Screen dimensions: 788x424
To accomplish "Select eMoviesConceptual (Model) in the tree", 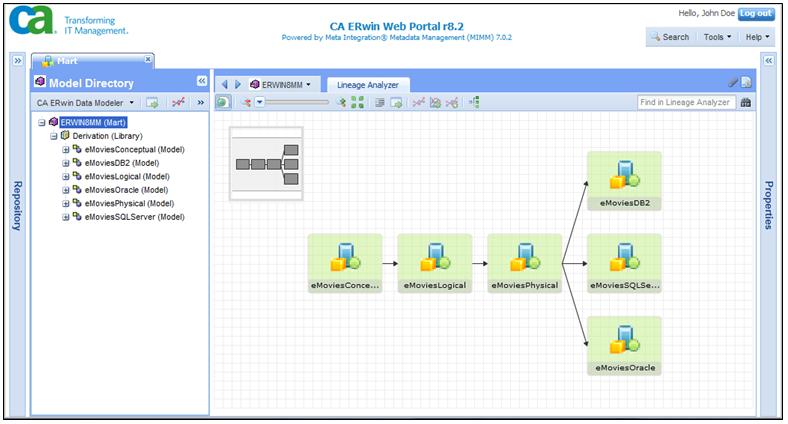I will coord(134,150).
